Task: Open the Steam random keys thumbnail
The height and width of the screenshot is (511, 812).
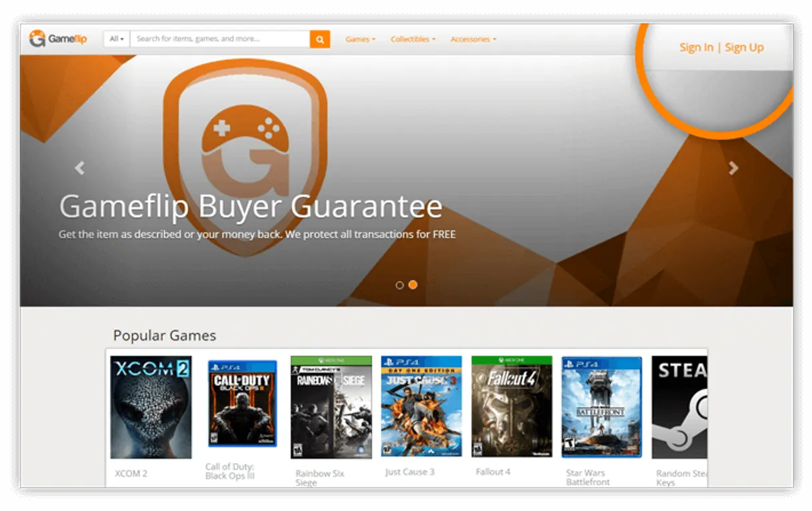Action: pyautogui.click(x=679, y=407)
